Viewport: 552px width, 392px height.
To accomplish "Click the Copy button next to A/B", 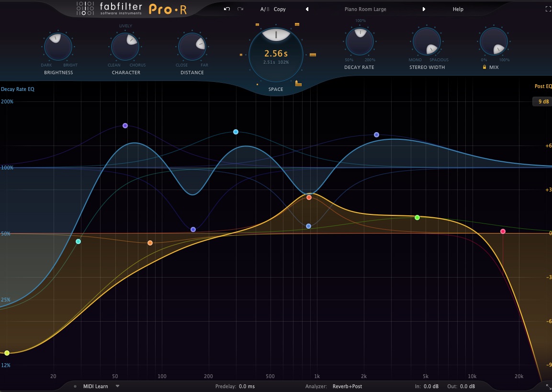I will pos(280,9).
